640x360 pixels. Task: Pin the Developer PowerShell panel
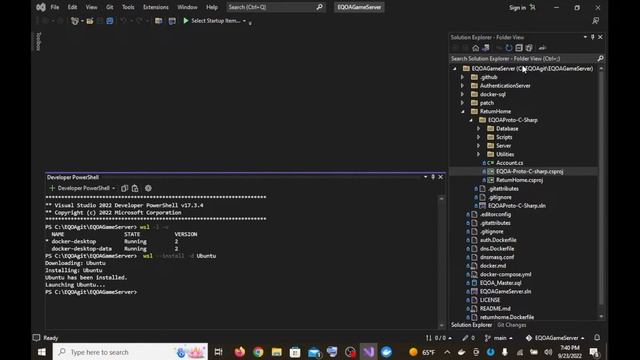(x=433, y=177)
